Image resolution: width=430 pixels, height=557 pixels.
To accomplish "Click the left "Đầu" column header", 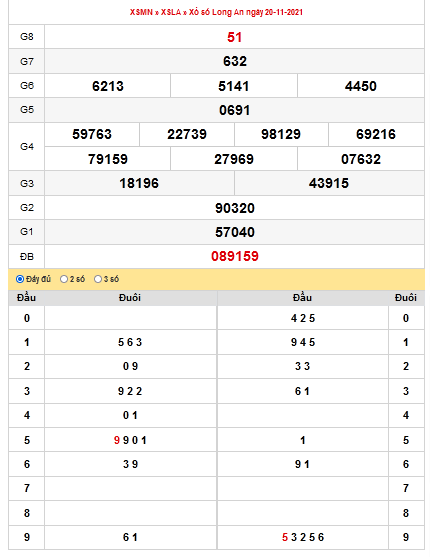I will click(x=27, y=297).
